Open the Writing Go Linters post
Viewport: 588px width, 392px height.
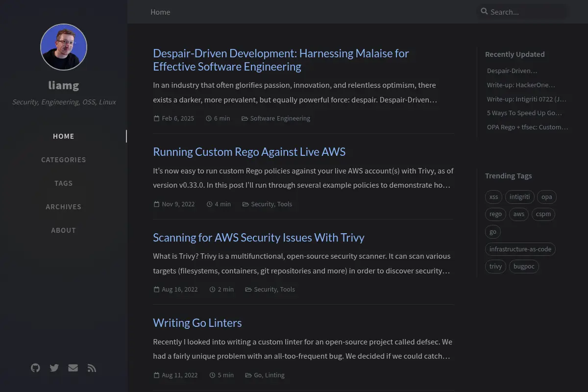tap(197, 323)
